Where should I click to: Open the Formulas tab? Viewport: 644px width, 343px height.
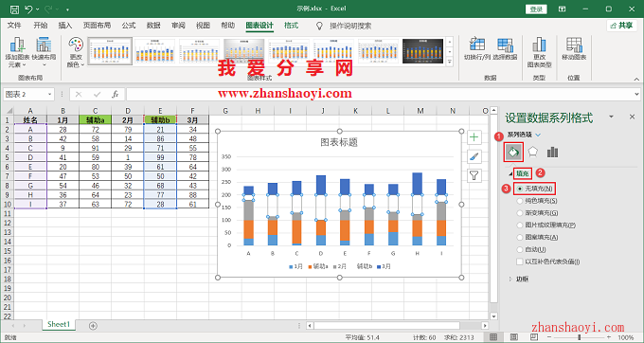[x=129, y=26]
